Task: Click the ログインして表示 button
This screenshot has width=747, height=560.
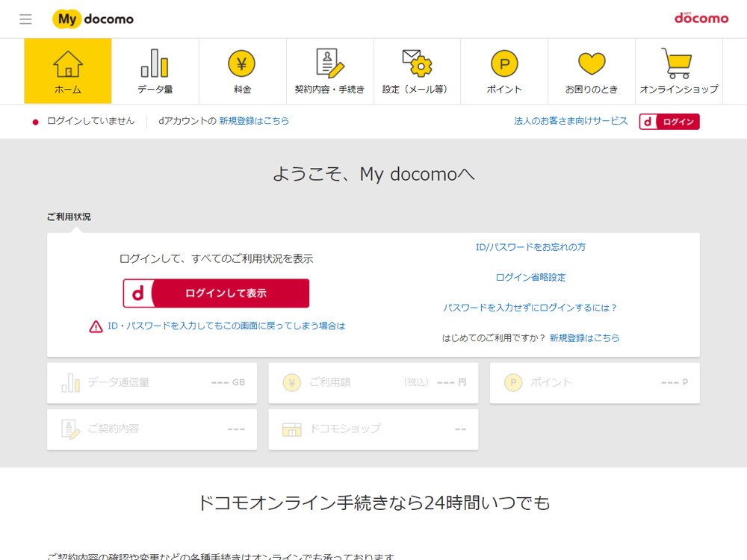Action: click(x=216, y=293)
